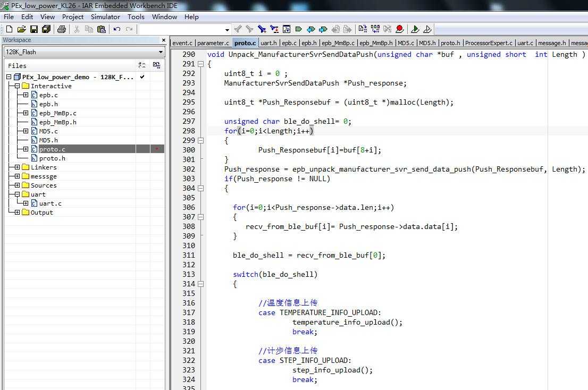Screen dimensions: 588x390
Task: Click the Stop Build icon
Action: tap(387, 29)
